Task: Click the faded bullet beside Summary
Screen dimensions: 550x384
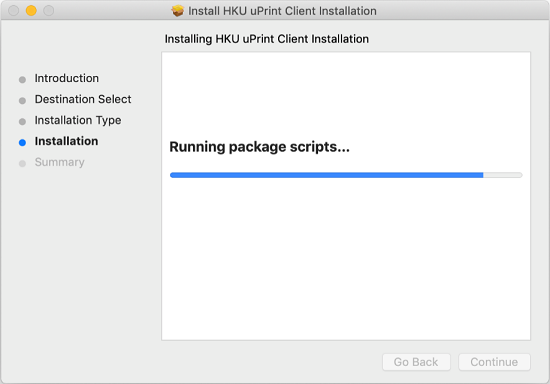Action: [22, 164]
